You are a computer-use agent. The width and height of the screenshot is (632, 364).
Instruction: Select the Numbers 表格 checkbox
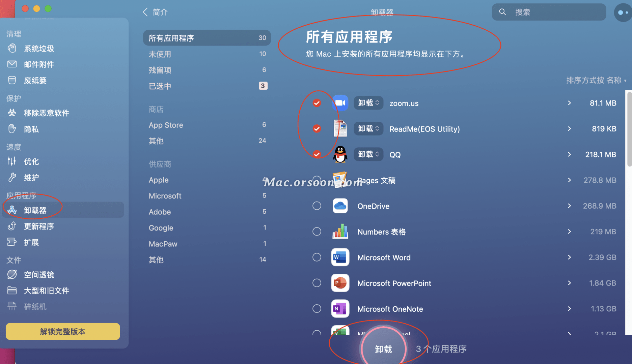317,232
